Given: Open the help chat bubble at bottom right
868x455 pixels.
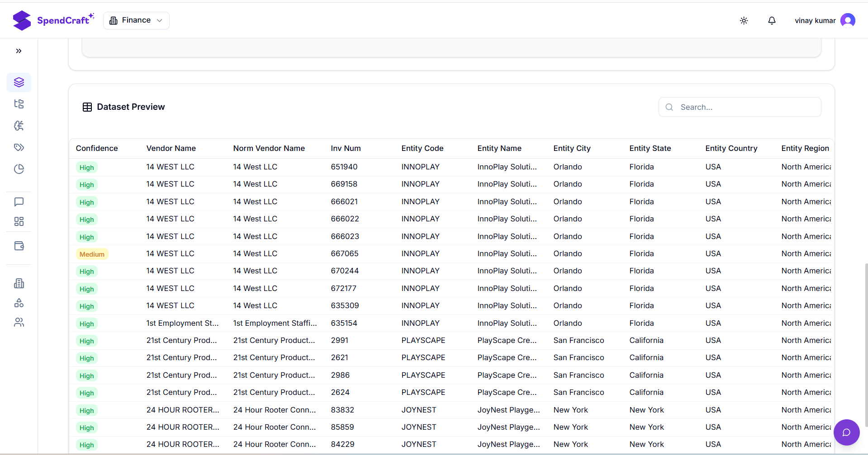Looking at the screenshot, I should click(x=846, y=432).
